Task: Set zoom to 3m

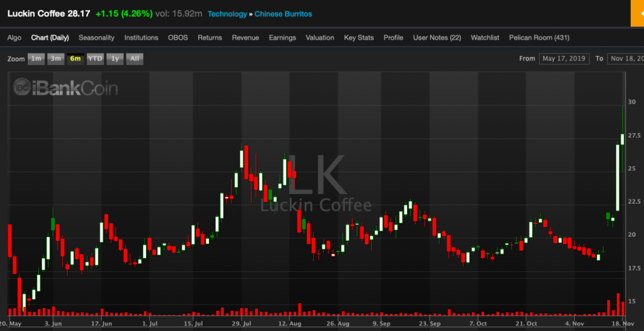Action: pyautogui.click(x=56, y=59)
